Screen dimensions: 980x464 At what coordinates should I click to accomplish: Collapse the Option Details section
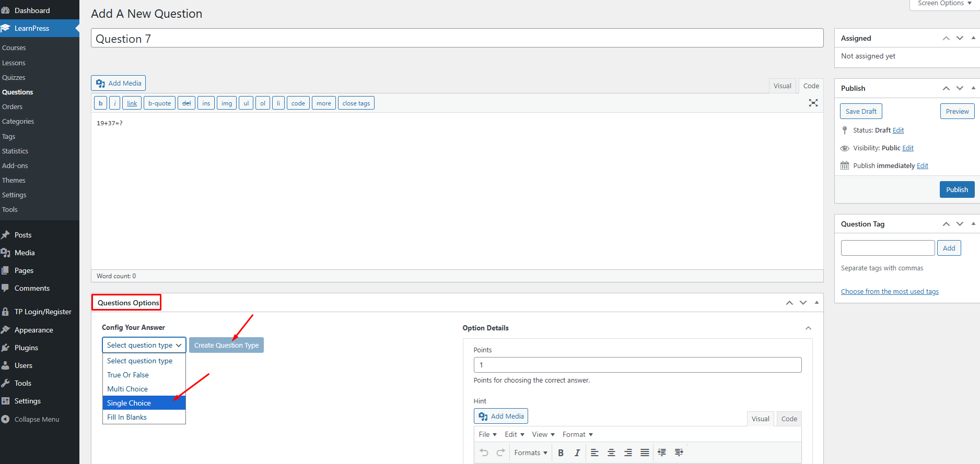pos(808,328)
